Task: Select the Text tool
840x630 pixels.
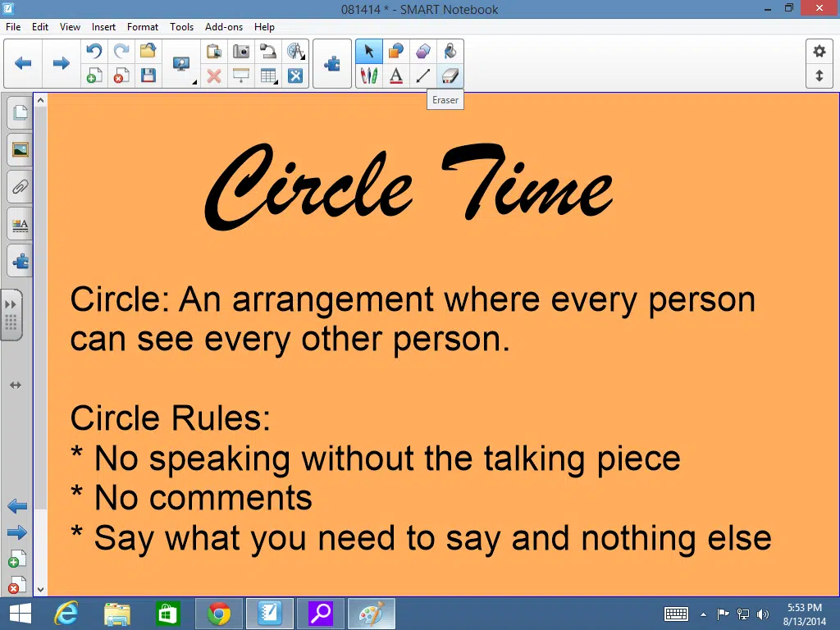Action: click(x=396, y=75)
